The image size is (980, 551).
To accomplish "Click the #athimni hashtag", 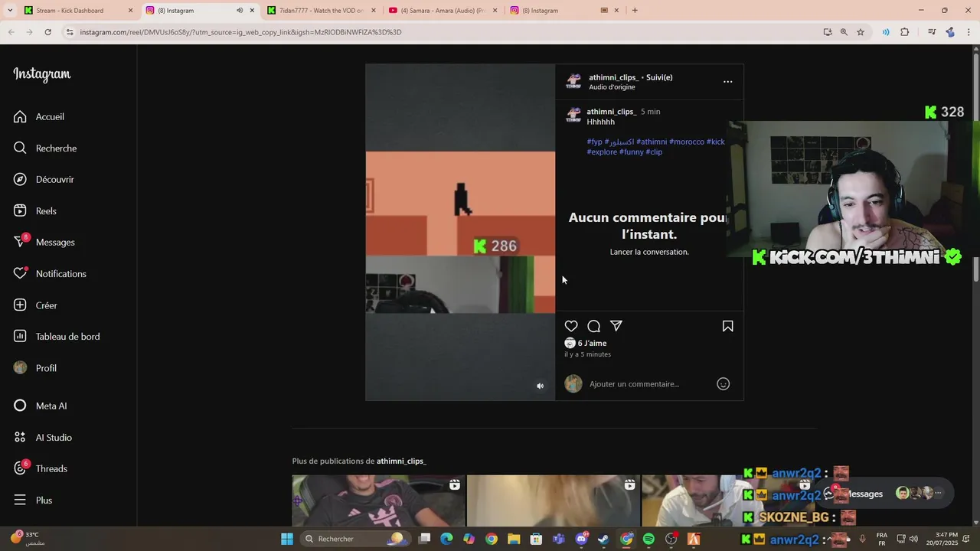I will click(x=652, y=142).
